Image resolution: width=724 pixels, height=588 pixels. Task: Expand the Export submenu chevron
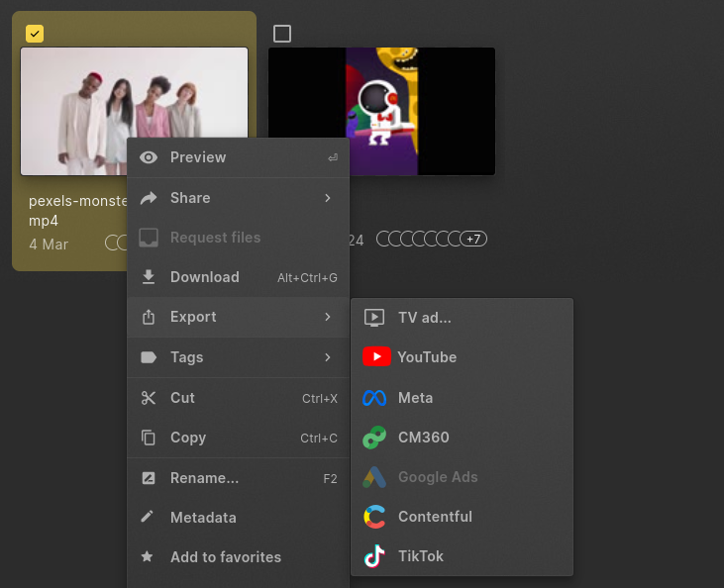pos(328,317)
